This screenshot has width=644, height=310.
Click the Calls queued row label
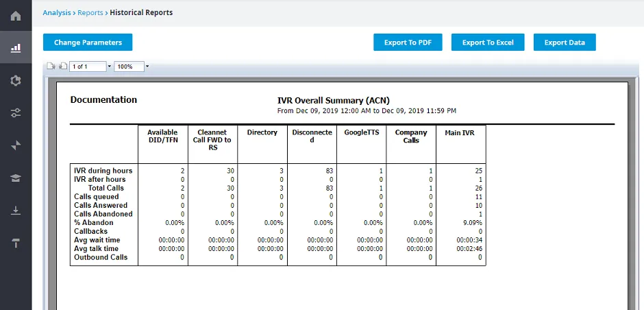pyautogui.click(x=97, y=197)
